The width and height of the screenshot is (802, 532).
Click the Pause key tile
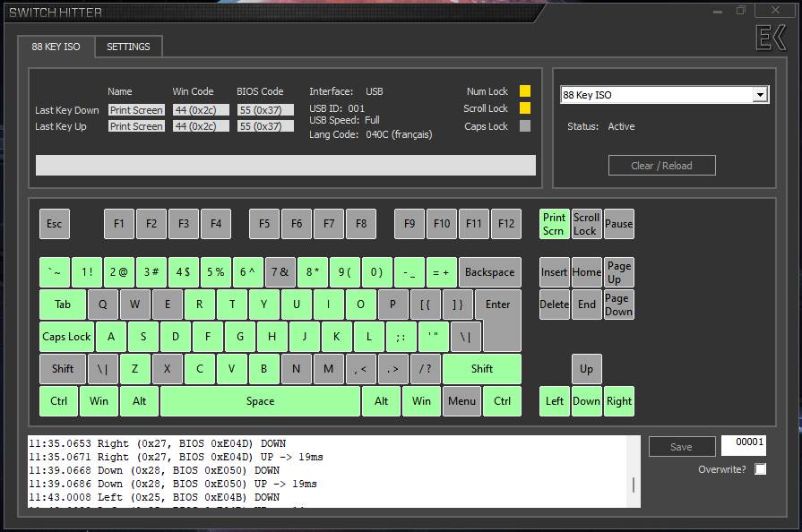point(619,224)
